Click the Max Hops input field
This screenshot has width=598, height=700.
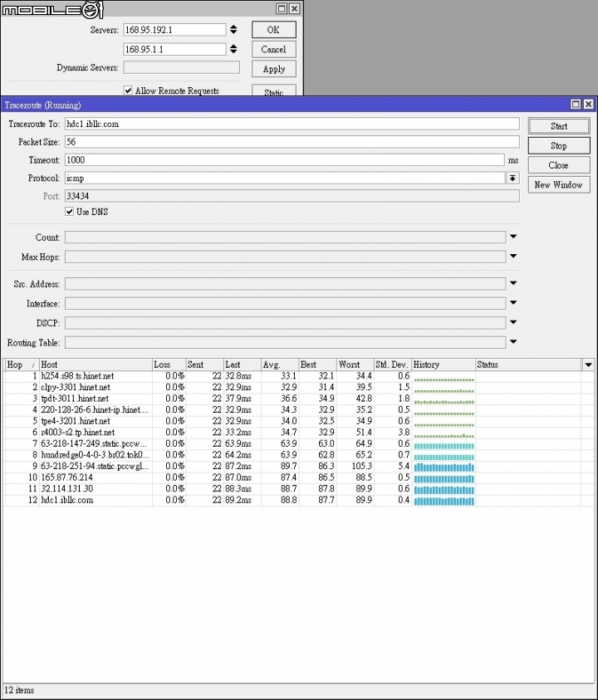pyautogui.click(x=285, y=257)
